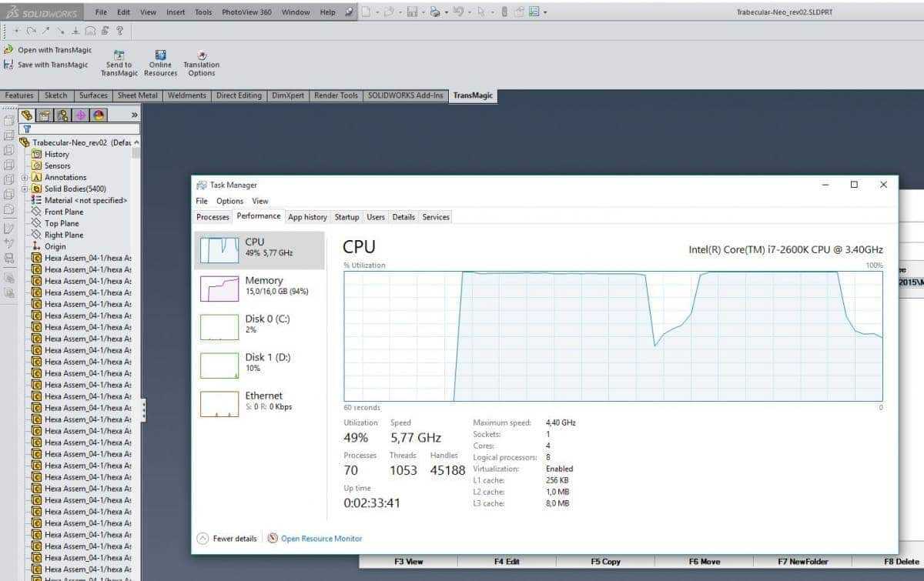Viewport: 924px width, 581px height.
Task: Select DimXpertManager tab icon
Action: (x=81, y=115)
